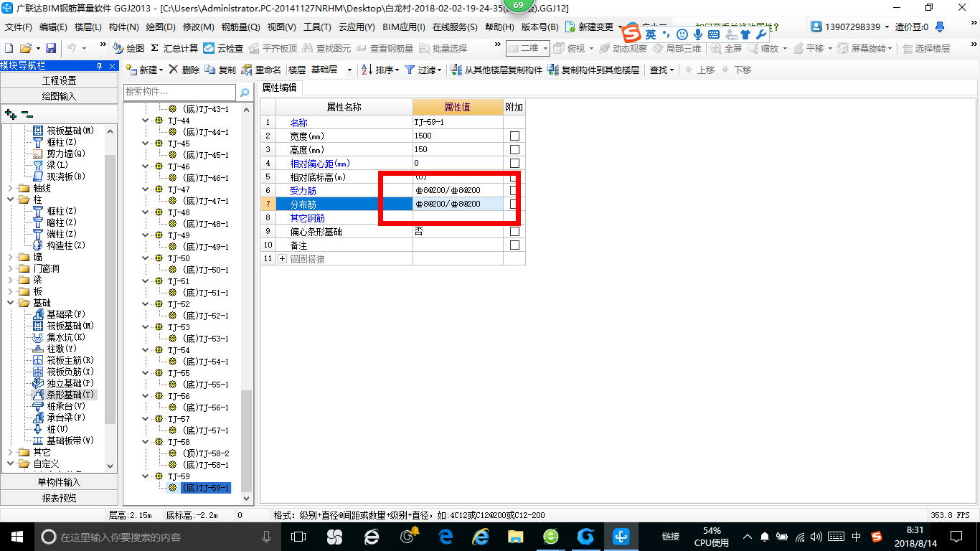
Task: Expand 门窗洞 folder in tree
Action: (10, 268)
